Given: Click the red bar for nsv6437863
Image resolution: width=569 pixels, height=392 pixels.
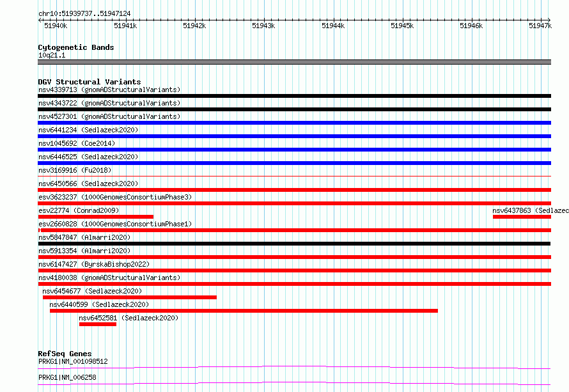Looking at the screenshot, I should 522,217.
